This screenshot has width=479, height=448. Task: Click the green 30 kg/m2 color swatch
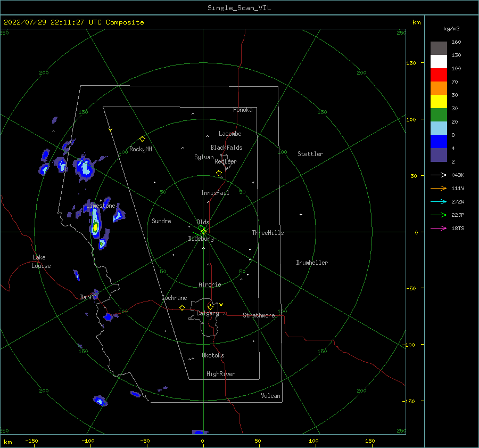439,115
